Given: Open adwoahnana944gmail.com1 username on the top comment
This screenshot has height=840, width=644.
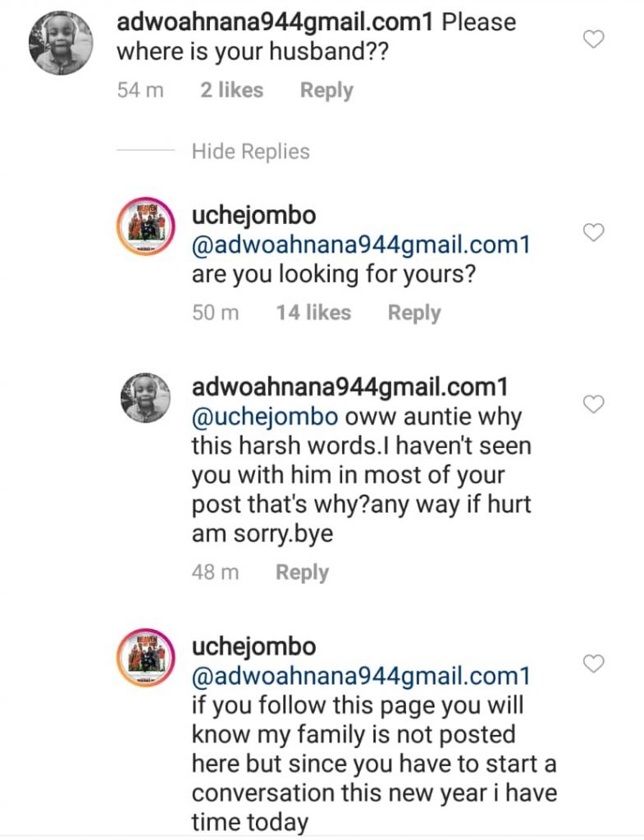Looking at the screenshot, I should click(276, 22).
